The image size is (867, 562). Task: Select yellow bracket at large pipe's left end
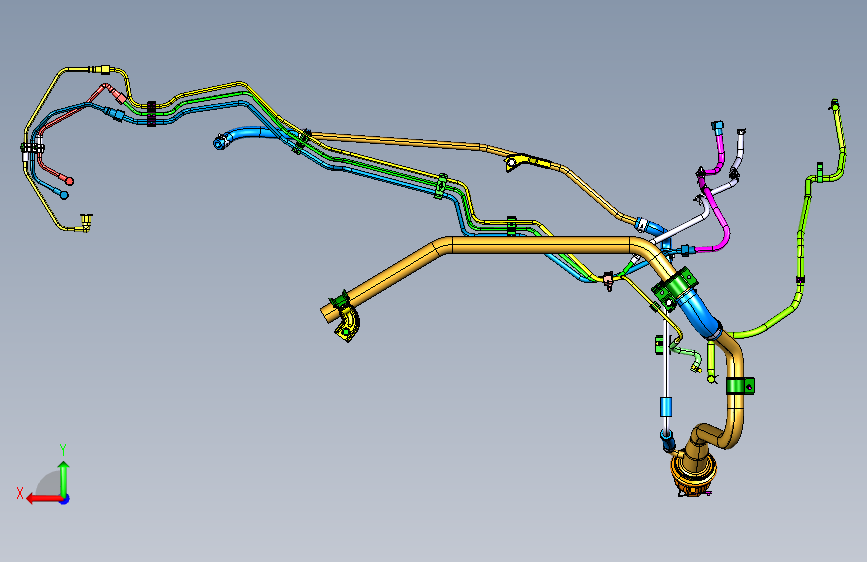click(x=347, y=325)
